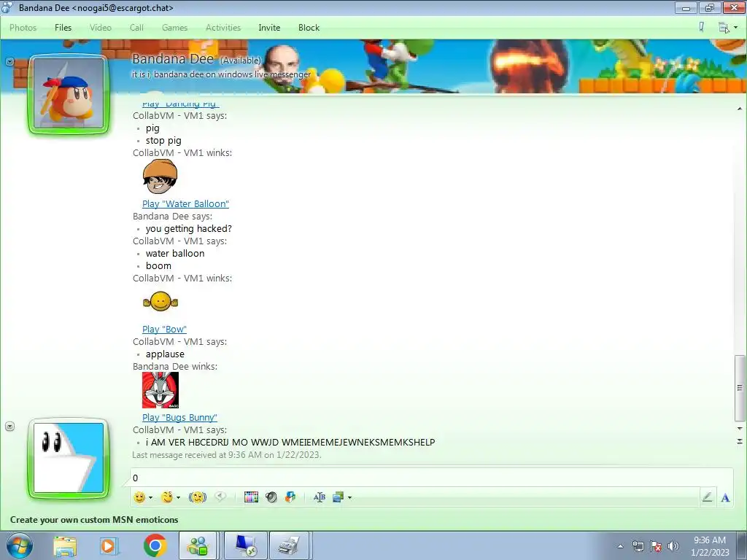Image resolution: width=747 pixels, height=560 pixels.
Task: Change the font with the AB text icon
Action: 320,497
